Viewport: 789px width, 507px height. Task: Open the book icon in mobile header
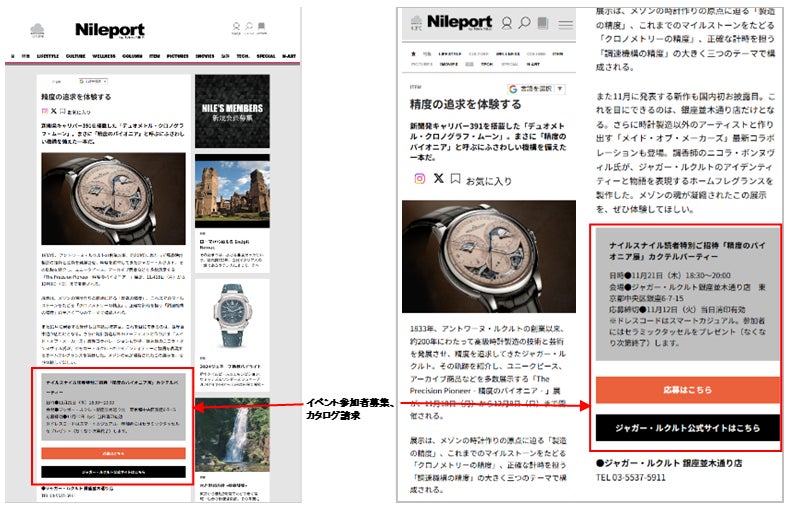542,23
